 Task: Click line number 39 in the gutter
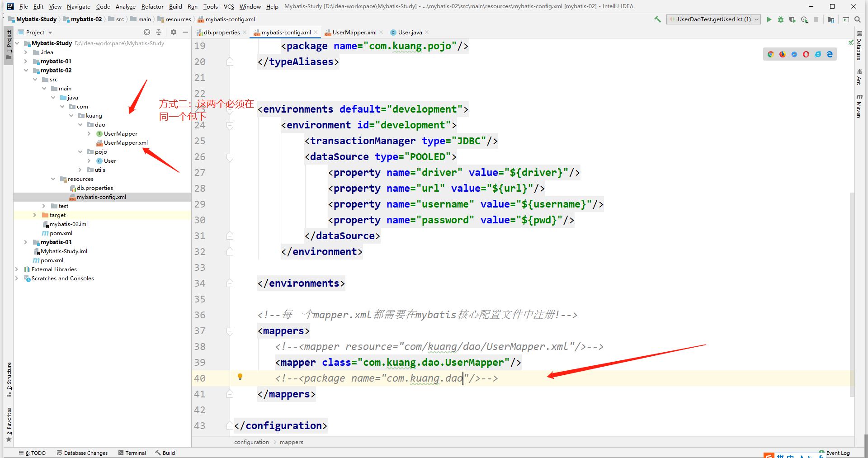(200, 363)
